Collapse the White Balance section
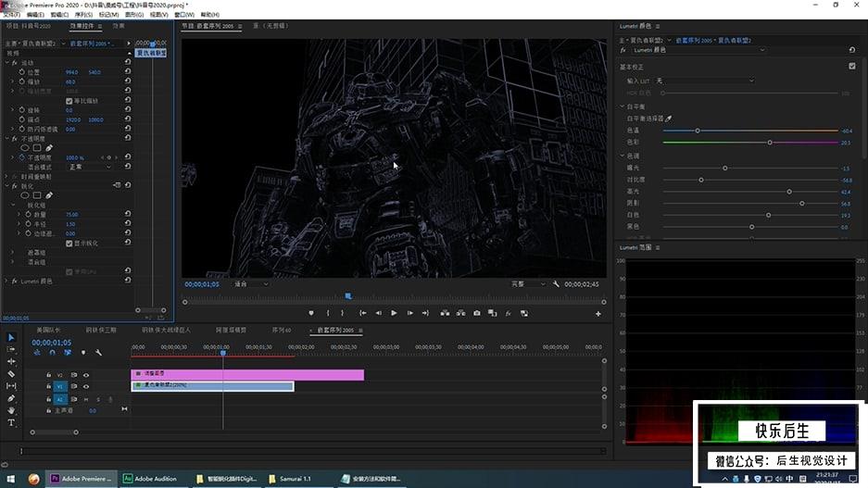The height and width of the screenshot is (488, 868). coord(623,106)
